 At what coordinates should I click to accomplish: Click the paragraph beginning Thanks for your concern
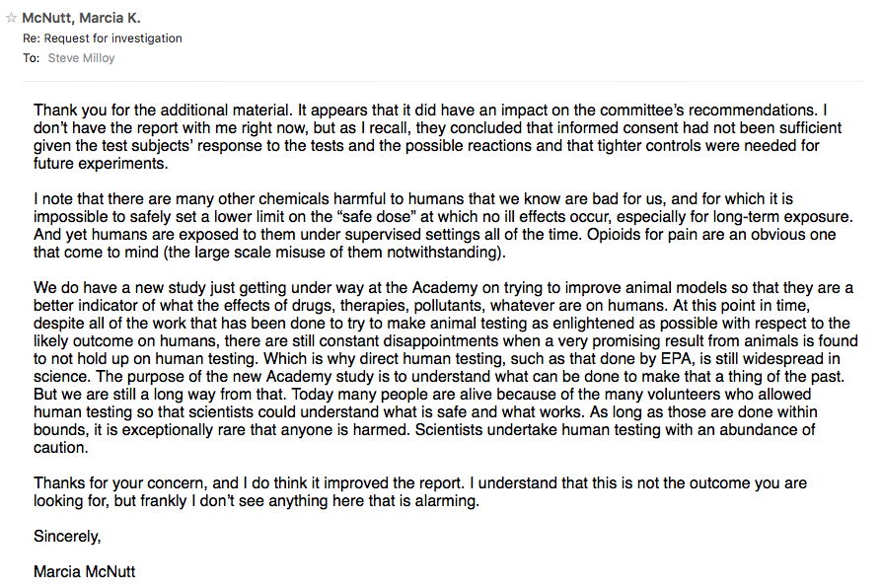tap(419, 491)
